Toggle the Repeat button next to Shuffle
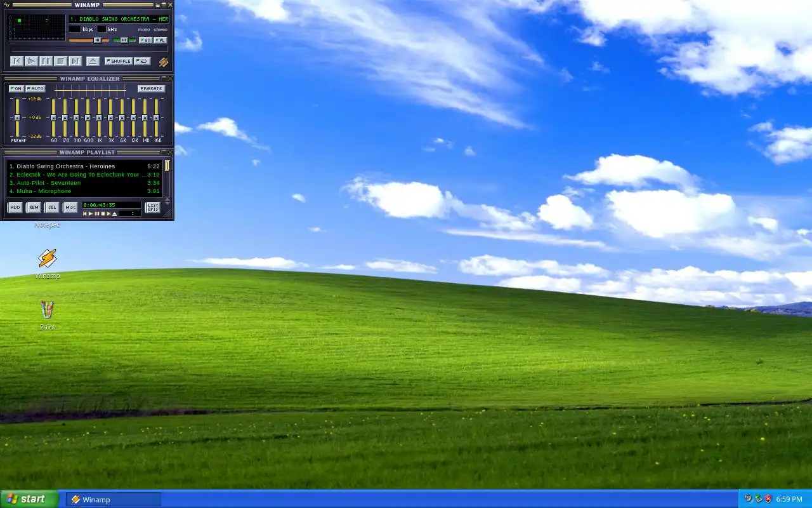The height and width of the screenshot is (508, 812). click(x=142, y=61)
